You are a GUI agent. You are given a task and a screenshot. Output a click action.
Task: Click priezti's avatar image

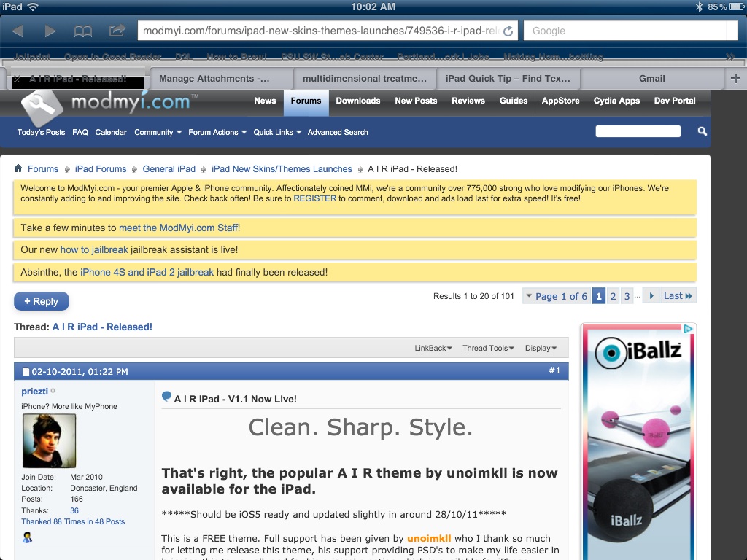click(49, 440)
